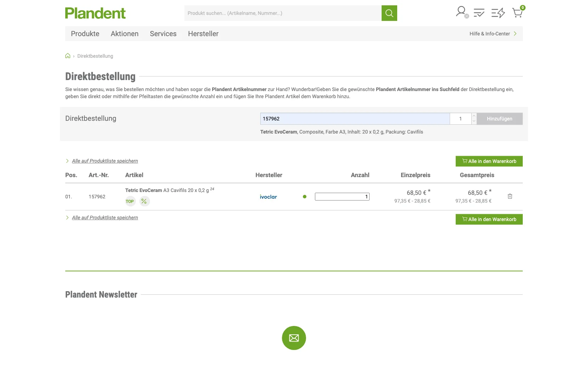The height and width of the screenshot is (367, 588).
Task: Focus the Anzahl field in row 01
Action: pyautogui.click(x=342, y=197)
